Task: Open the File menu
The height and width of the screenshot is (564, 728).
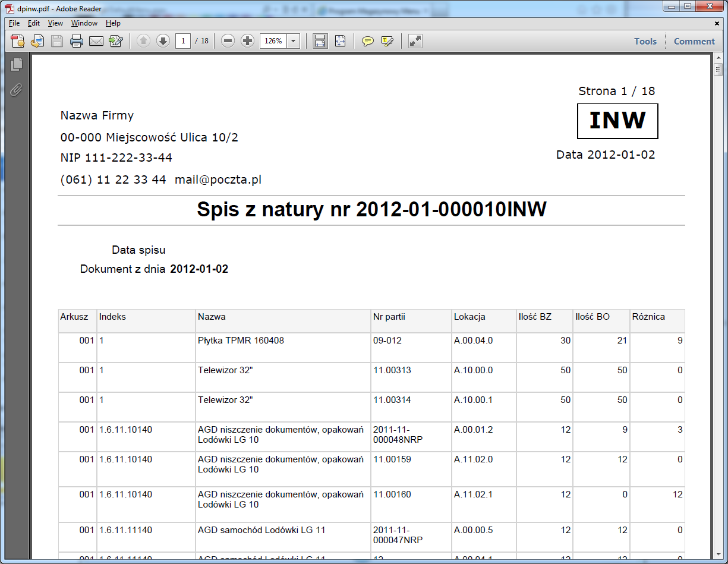Action: coord(14,23)
